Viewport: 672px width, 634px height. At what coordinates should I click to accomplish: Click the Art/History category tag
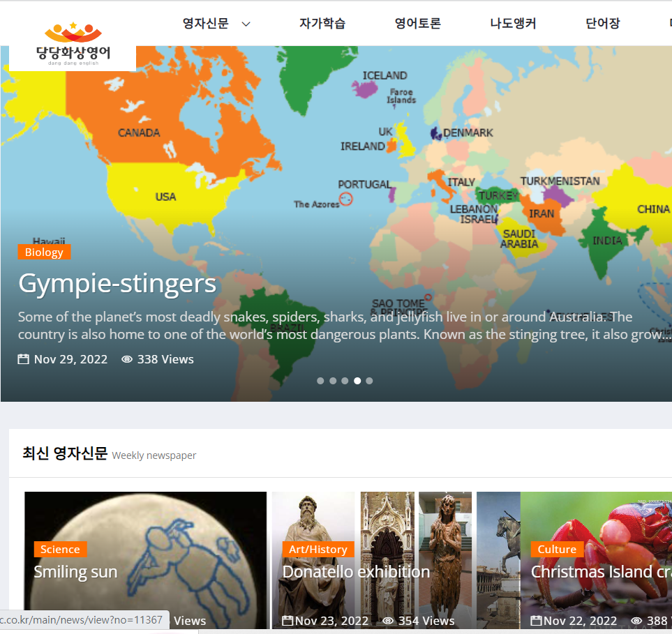click(x=318, y=549)
